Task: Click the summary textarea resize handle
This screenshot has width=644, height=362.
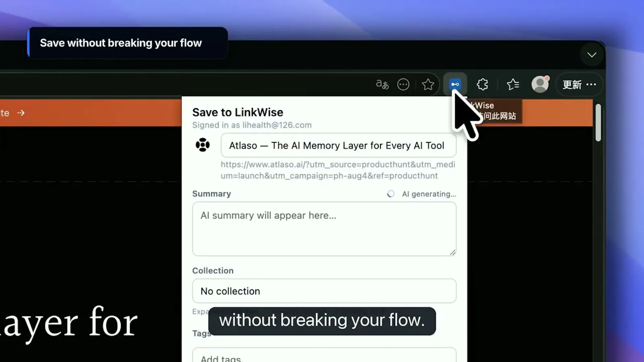Action: 453,252
